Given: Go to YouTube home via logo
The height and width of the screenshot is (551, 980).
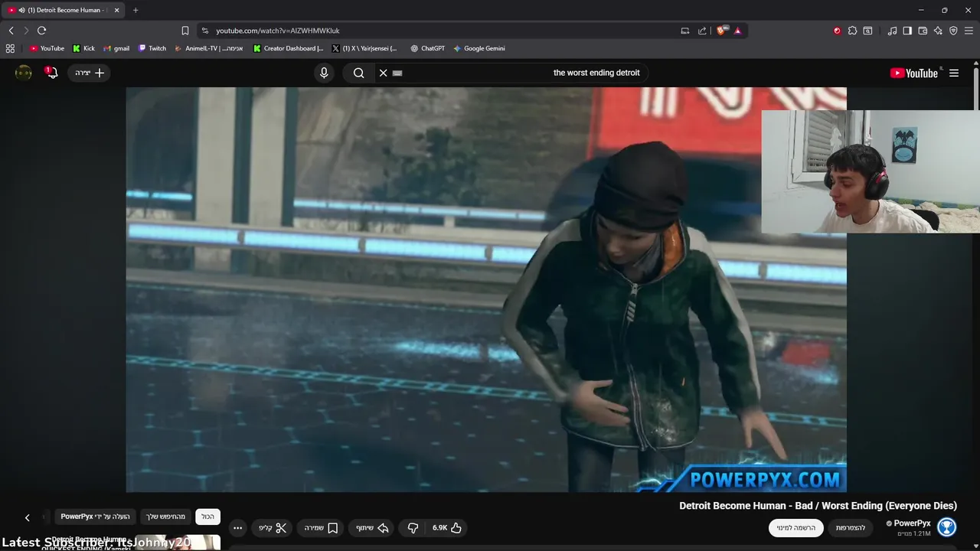Looking at the screenshot, I should 913,73.
